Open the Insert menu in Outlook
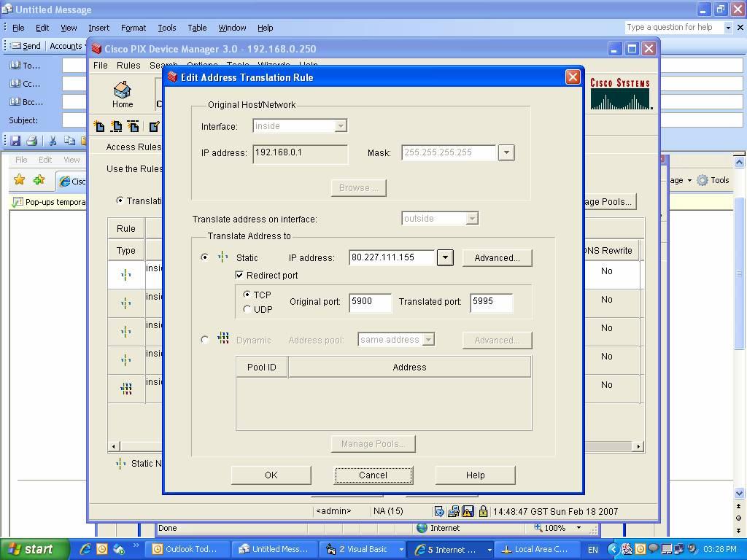The height and width of the screenshot is (560, 747). click(x=98, y=28)
